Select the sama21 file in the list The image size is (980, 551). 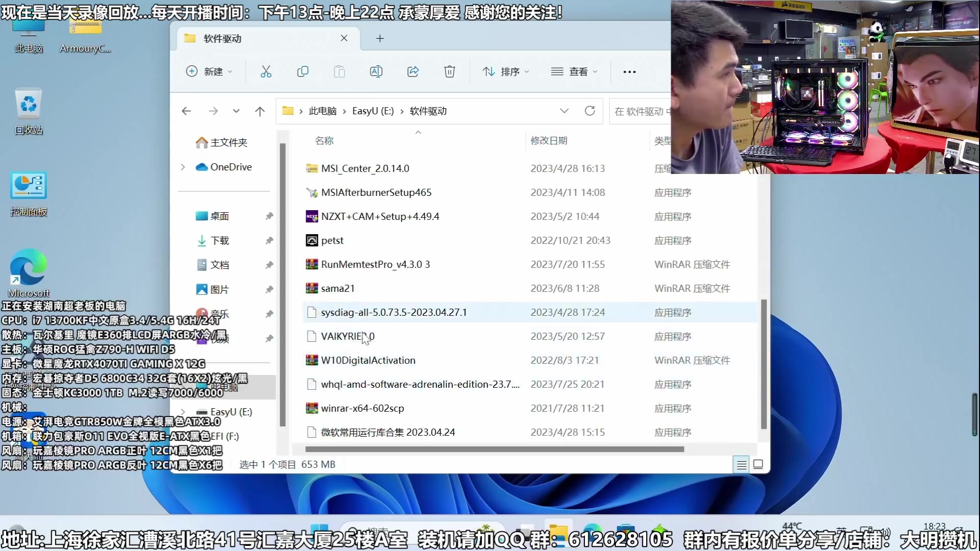[x=337, y=288]
